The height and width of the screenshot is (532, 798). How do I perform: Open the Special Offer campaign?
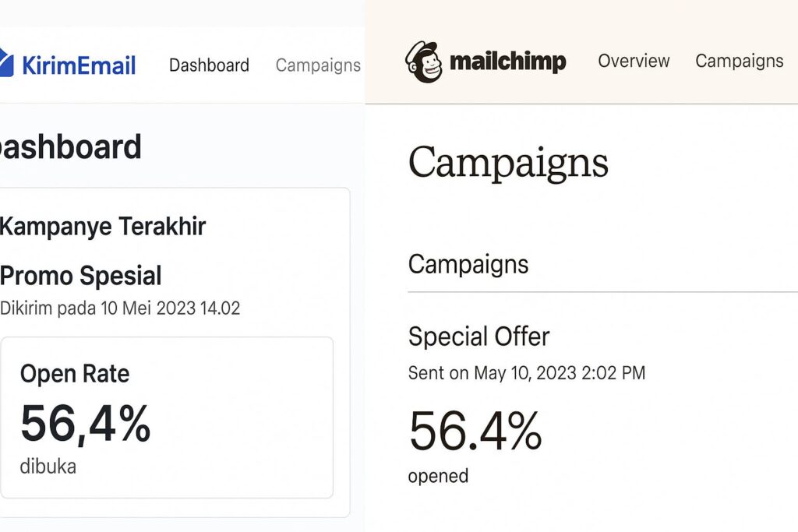tap(478, 336)
